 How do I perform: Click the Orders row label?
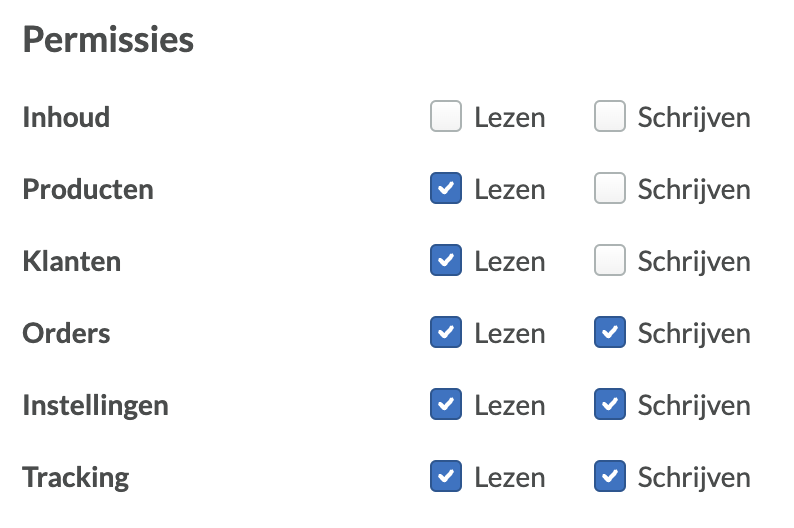coord(66,334)
